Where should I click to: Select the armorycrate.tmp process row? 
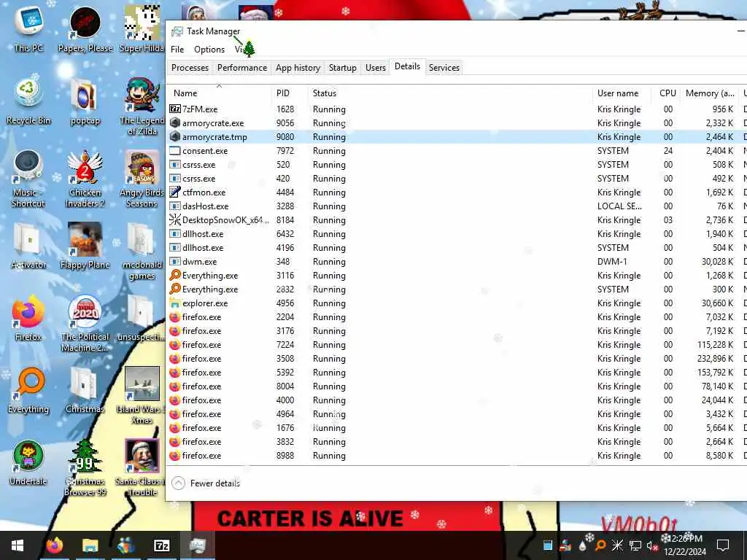(455, 136)
